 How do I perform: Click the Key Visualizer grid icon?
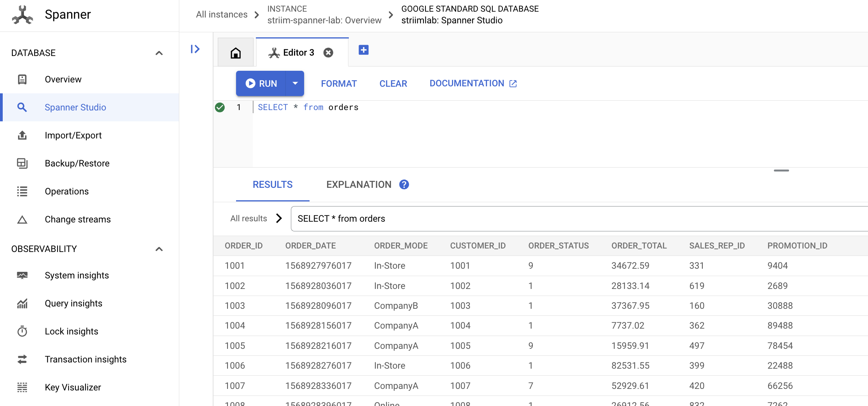coord(22,387)
